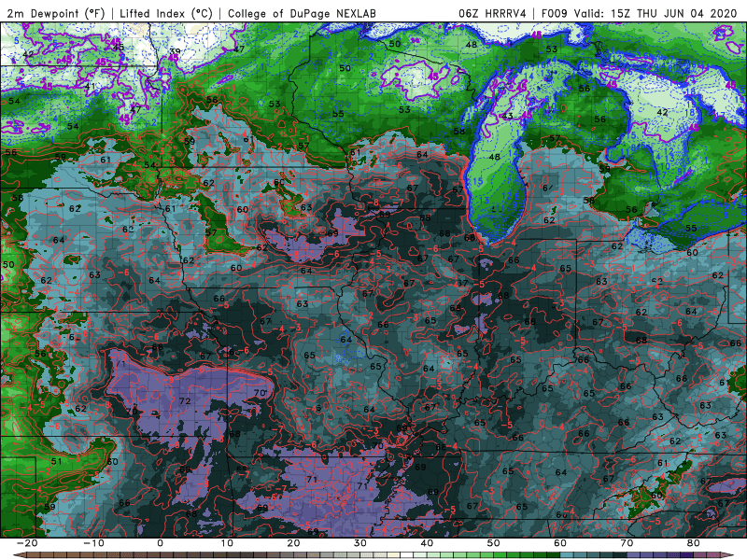Click the 43 dewpoint reading over Lake Michigan

(x=507, y=116)
